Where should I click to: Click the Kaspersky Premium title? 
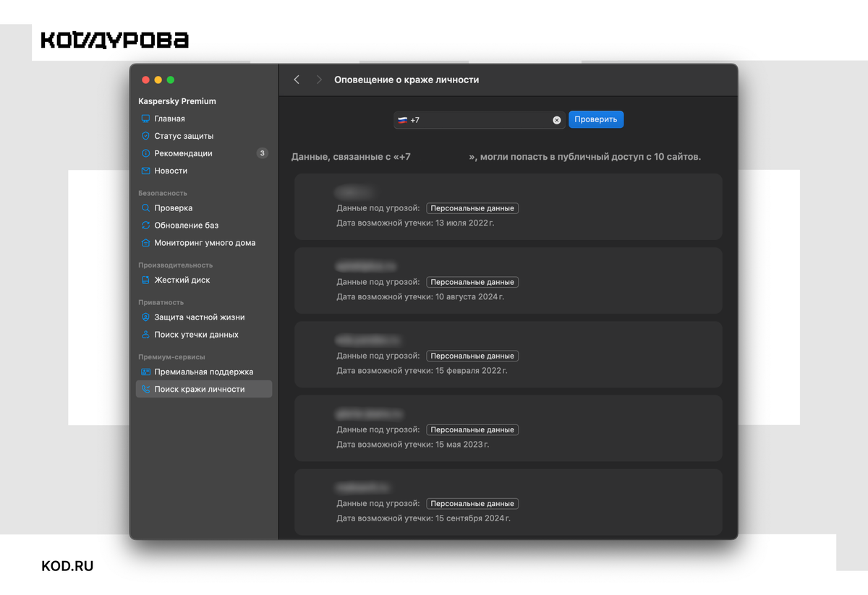pos(177,101)
